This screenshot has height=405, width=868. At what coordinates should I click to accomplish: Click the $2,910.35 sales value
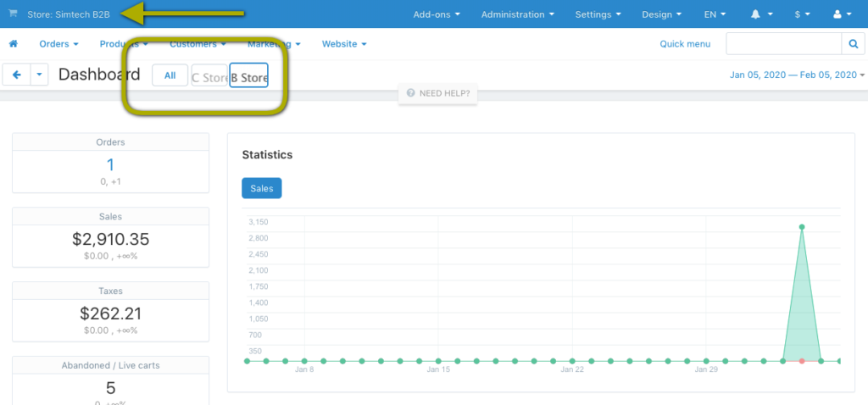click(x=111, y=239)
